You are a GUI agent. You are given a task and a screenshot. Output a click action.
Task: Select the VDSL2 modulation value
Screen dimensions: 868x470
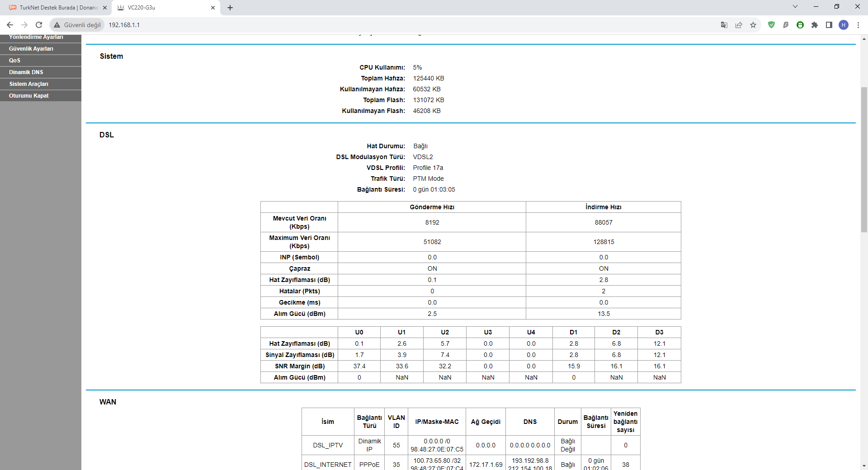[x=423, y=157]
